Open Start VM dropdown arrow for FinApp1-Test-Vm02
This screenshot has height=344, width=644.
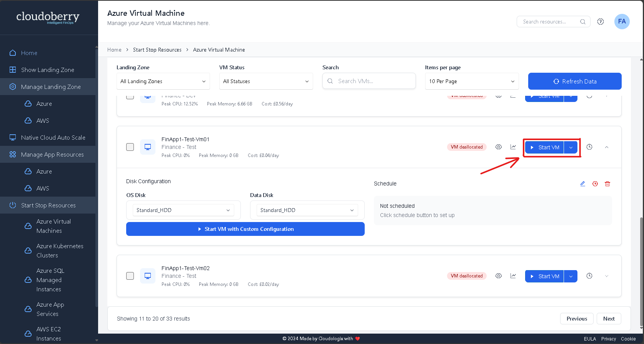pos(571,276)
